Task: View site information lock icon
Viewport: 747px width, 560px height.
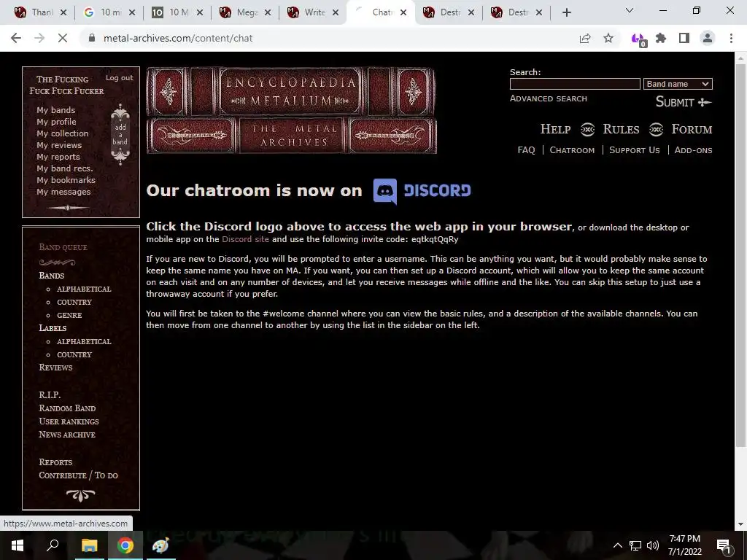Action: coord(92,38)
